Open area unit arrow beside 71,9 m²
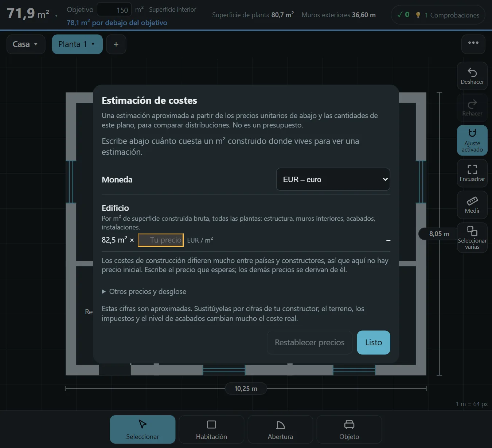Viewport: 492px width, 448px height. pyautogui.click(x=56, y=16)
